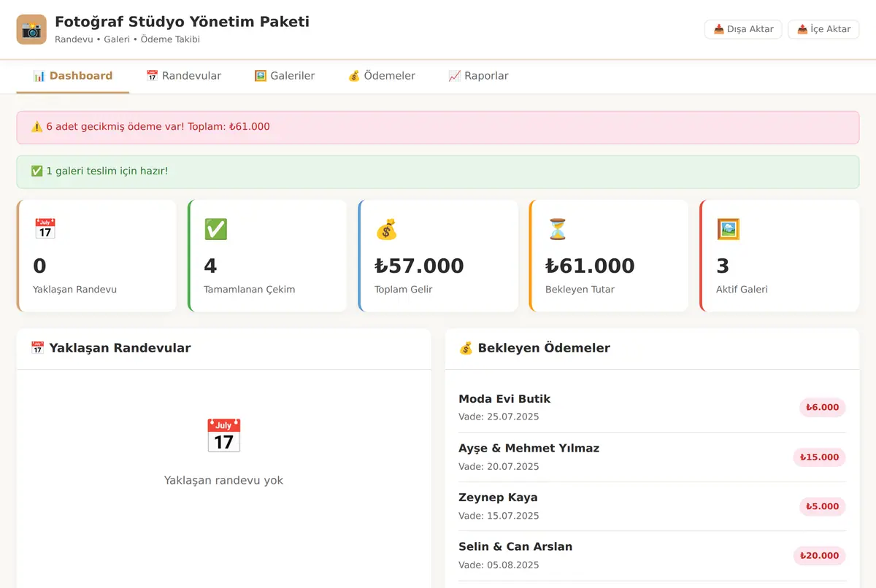Click the ₺57.000 Toplam Gelir value
This screenshot has height=588, width=876.
point(419,266)
